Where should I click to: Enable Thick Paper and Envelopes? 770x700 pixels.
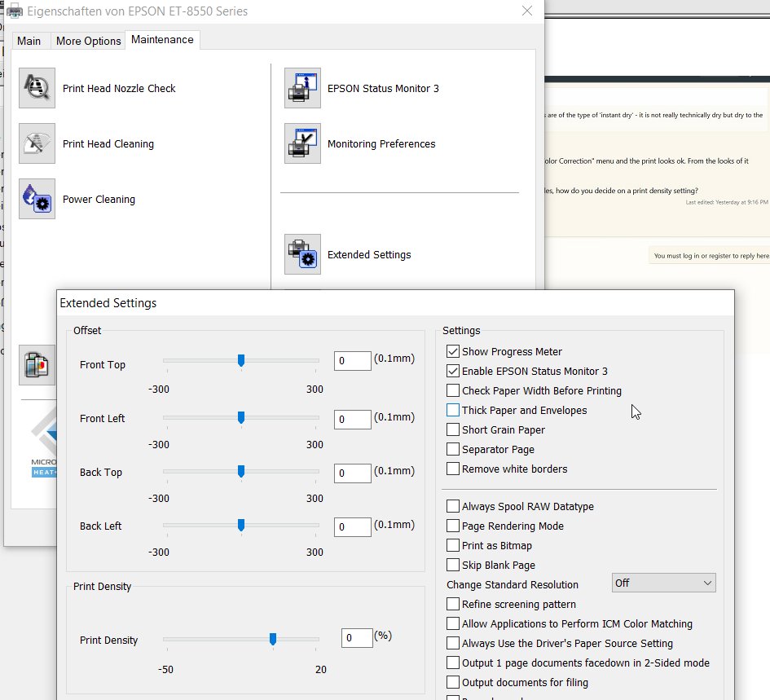[x=453, y=410]
